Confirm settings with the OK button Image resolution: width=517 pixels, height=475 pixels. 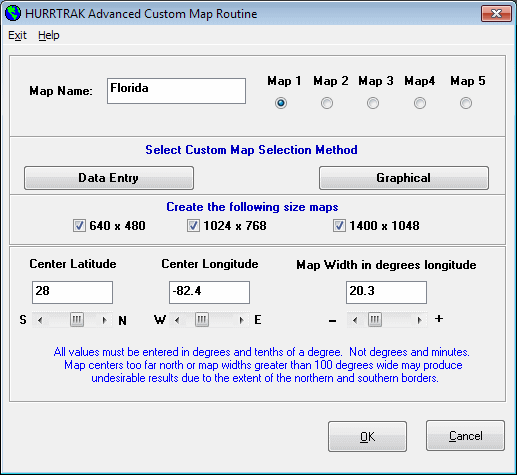tap(367, 436)
